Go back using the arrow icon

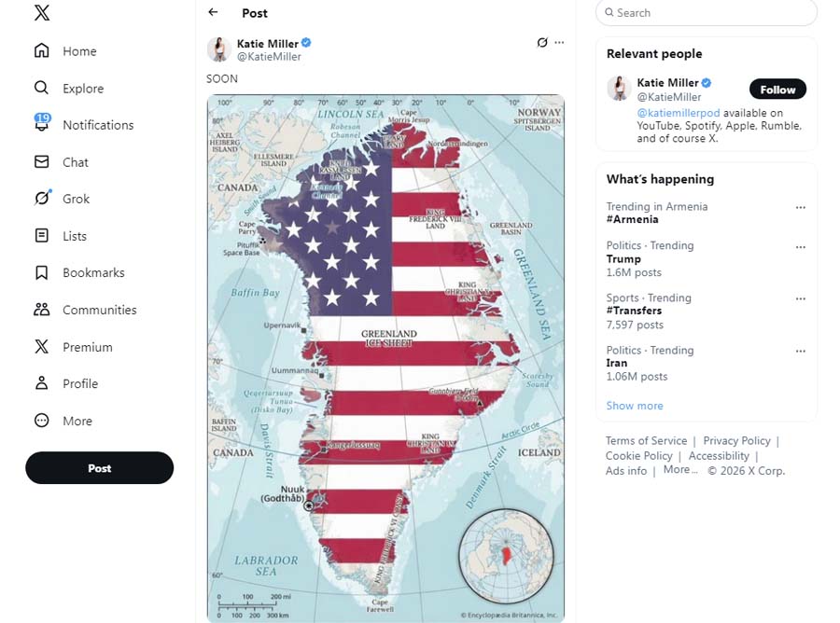tap(213, 12)
